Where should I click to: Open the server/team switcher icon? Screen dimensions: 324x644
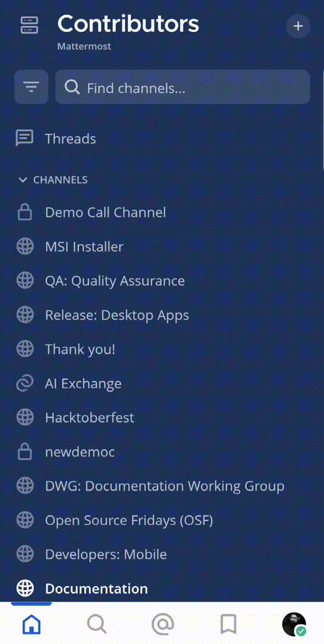[x=29, y=25]
